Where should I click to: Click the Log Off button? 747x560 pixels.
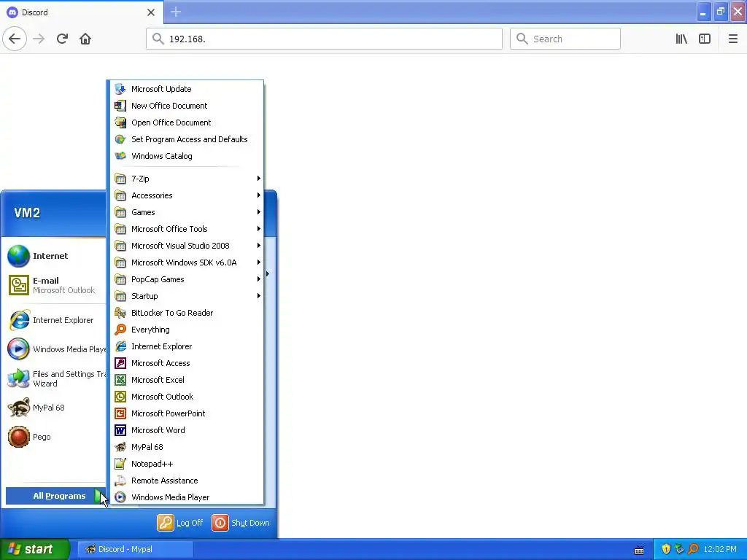tap(180, 523)
